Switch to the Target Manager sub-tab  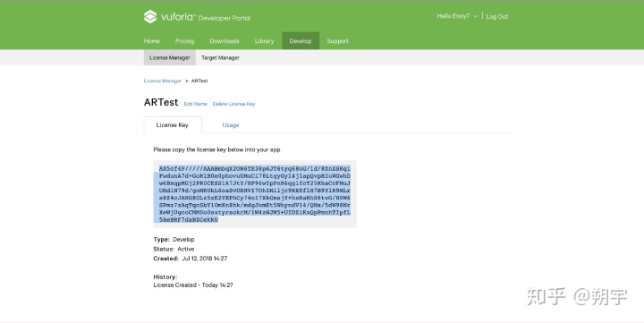point(220,58)
